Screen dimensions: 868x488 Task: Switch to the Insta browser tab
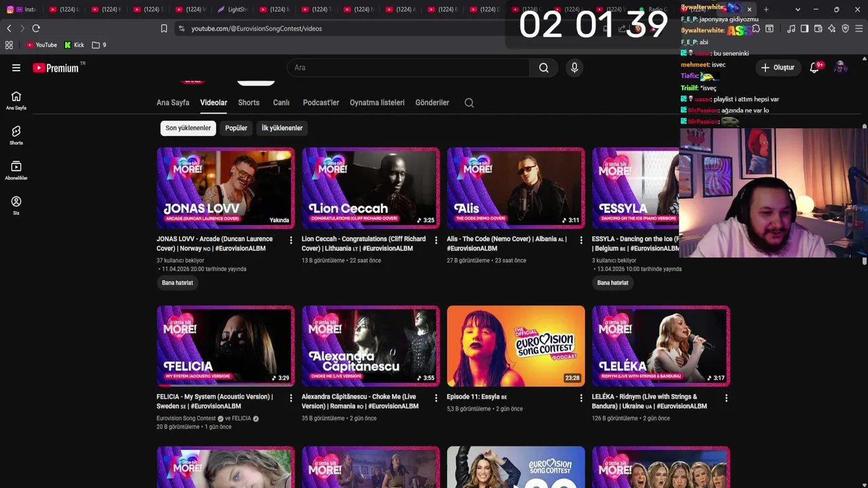[21, 9]
